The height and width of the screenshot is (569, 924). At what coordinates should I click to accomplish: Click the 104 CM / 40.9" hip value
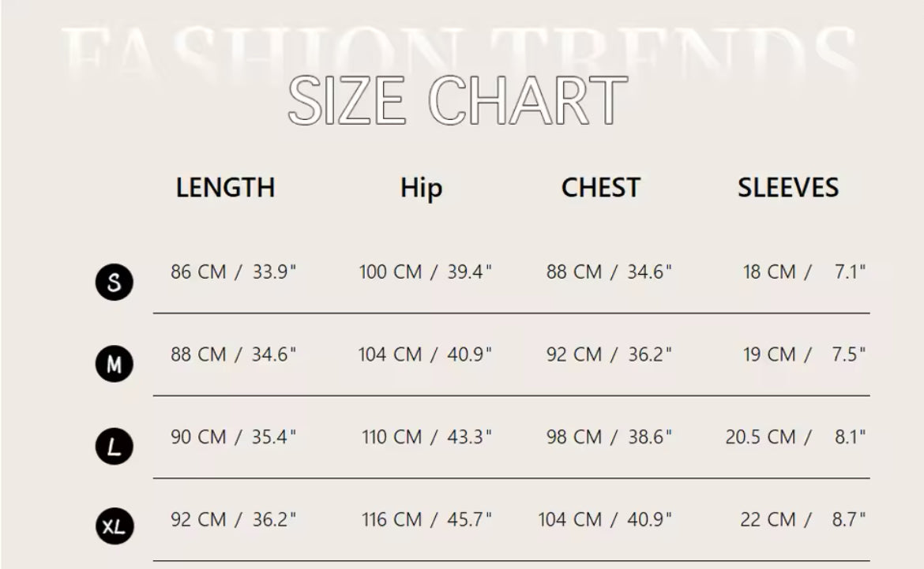425,354
